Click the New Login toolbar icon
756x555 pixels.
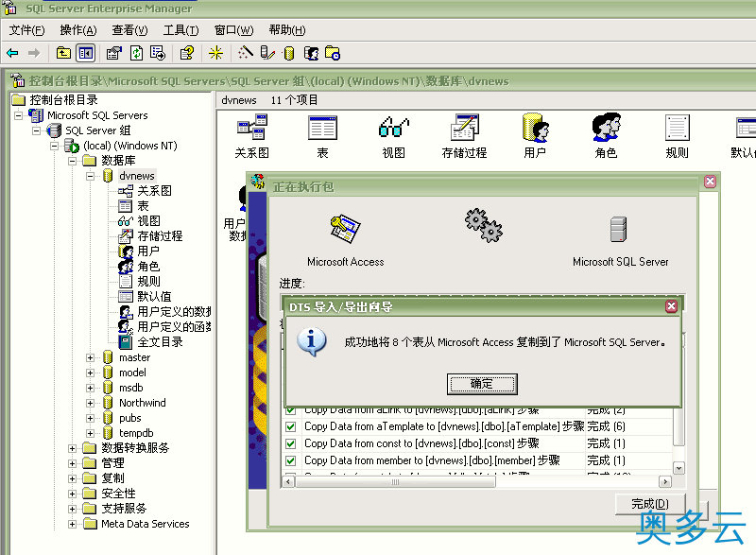312,53
